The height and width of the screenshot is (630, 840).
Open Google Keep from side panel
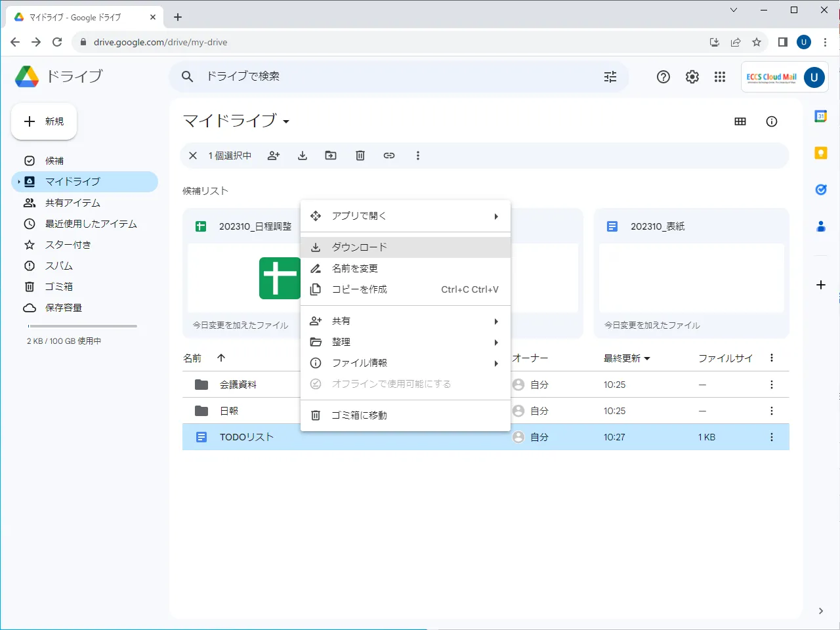point(820,153)
